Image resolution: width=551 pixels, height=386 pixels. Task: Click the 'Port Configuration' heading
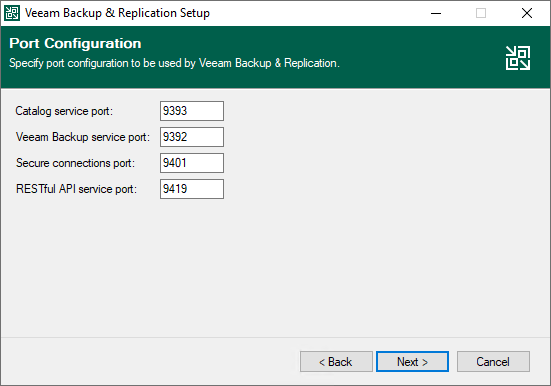tap(75, 43)
